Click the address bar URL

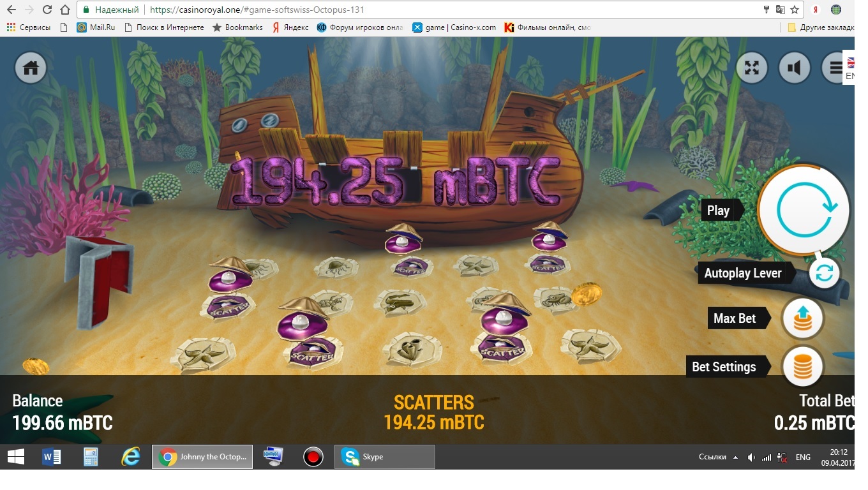257,10
